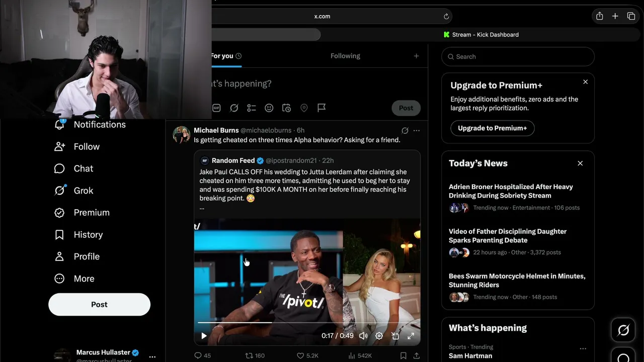
Task: Add a poll to the new post
Action: 252,108
